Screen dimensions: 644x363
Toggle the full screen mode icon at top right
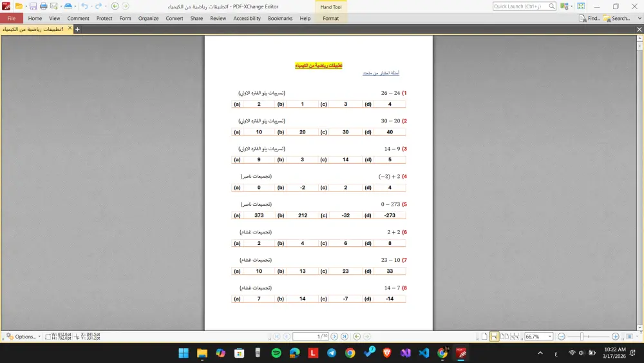[x=581, y=6]
